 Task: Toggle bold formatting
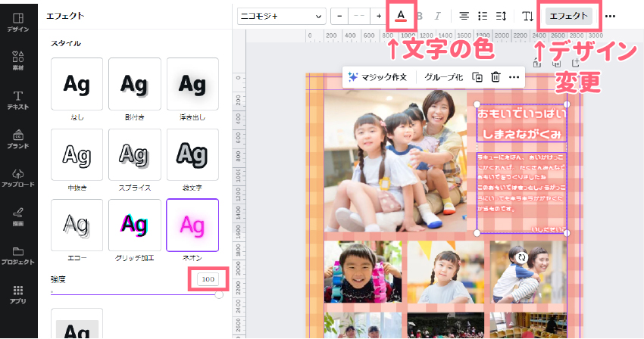tap(420, 16)
